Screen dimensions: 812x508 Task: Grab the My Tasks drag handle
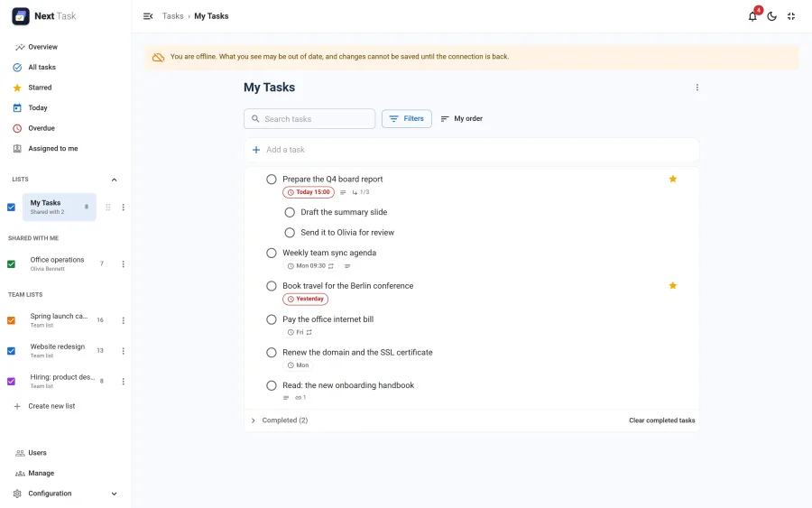(108, 208)
